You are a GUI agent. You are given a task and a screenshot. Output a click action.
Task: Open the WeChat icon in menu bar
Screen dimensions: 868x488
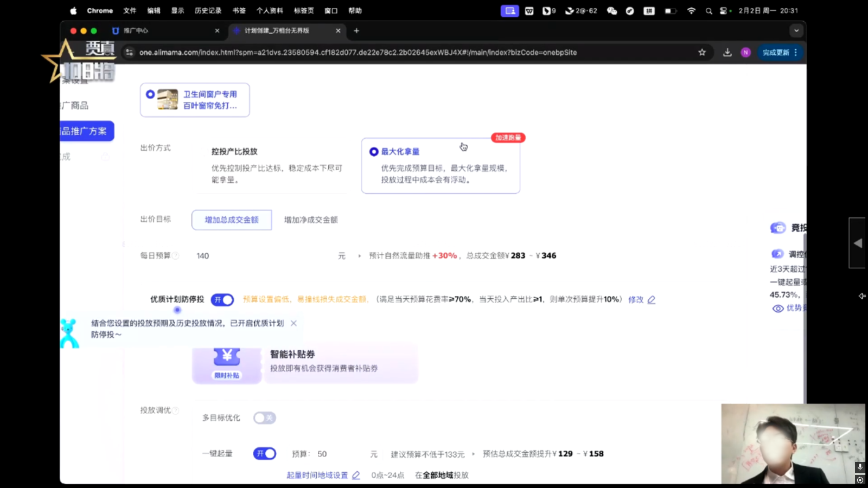coord(612,11)
